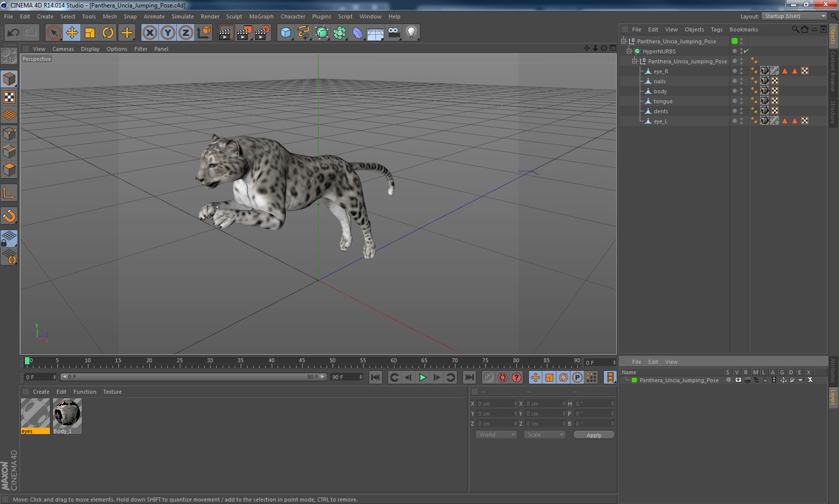Screen dimensions: 839x504
Task: Activate the Move tool in top toolbar
Action: click(72, 33)
